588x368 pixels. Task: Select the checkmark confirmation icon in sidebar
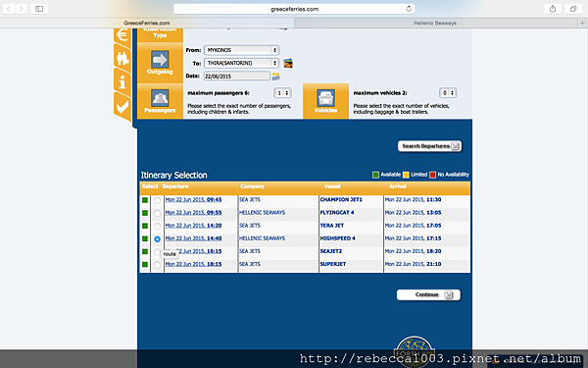[x=122, y=107]
